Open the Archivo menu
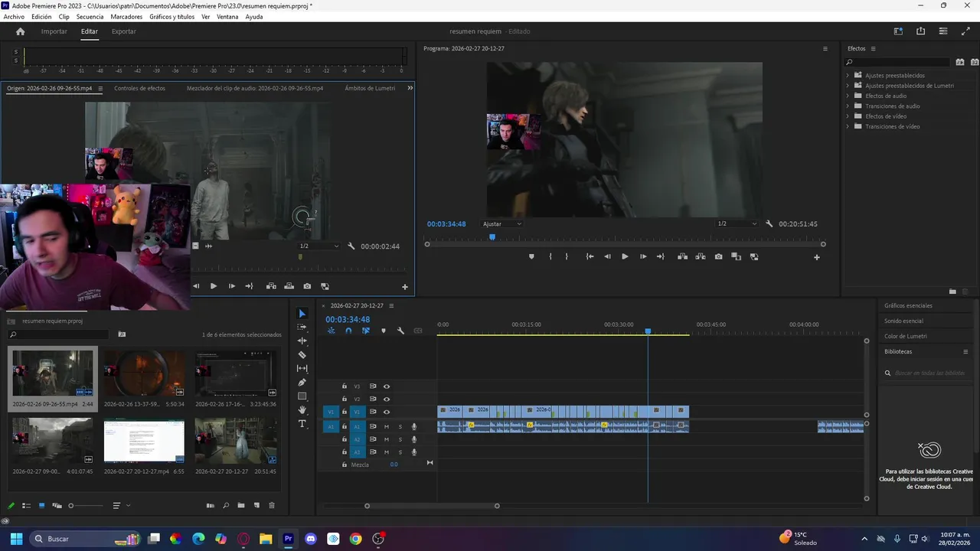 pos(14,17)
